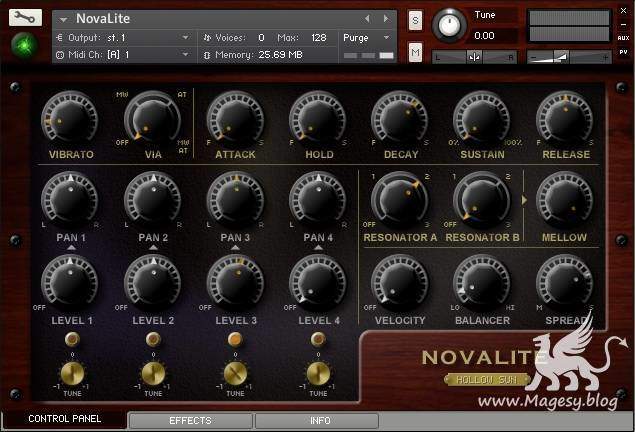Click the orange arrow beside MELLOW
This screenshot has height=432, width=635.
coord(524,200)
